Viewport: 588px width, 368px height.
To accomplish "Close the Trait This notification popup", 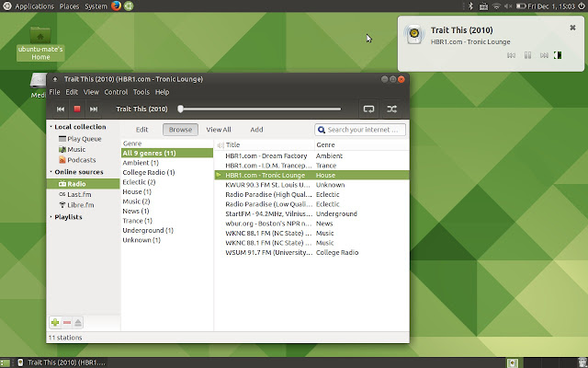I will pos(572,28).
